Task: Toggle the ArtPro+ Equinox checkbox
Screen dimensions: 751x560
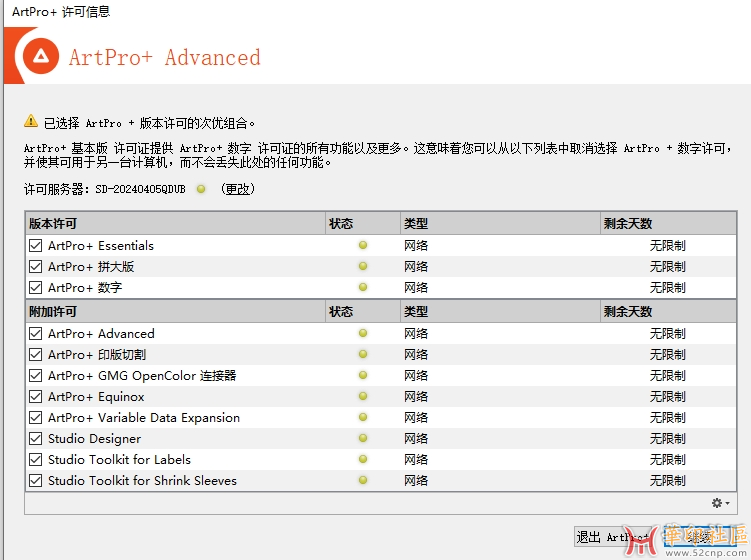Action: coord(35,397)
